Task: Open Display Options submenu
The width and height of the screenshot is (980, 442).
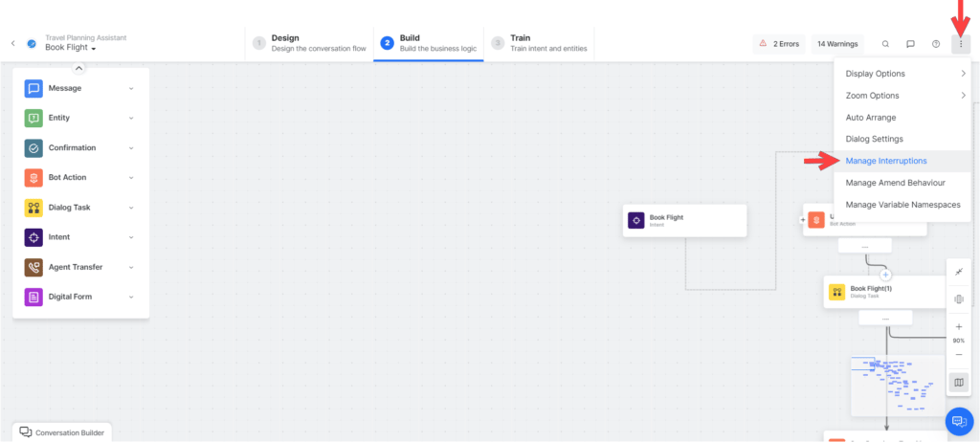Action: [x=902, y=74]
